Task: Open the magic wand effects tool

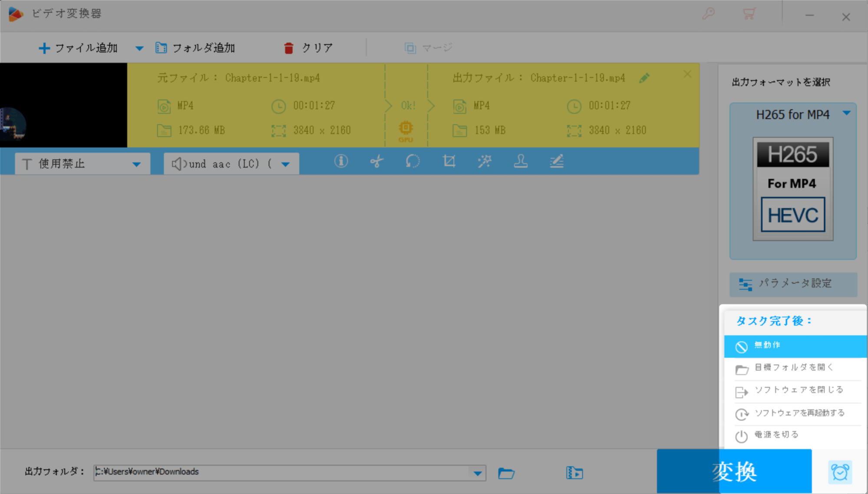Action: [485, 161]
